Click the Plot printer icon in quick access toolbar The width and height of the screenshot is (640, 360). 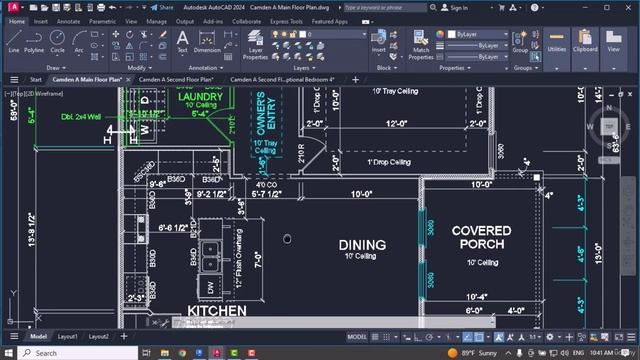pyautogui.click(x=101, y=7)
